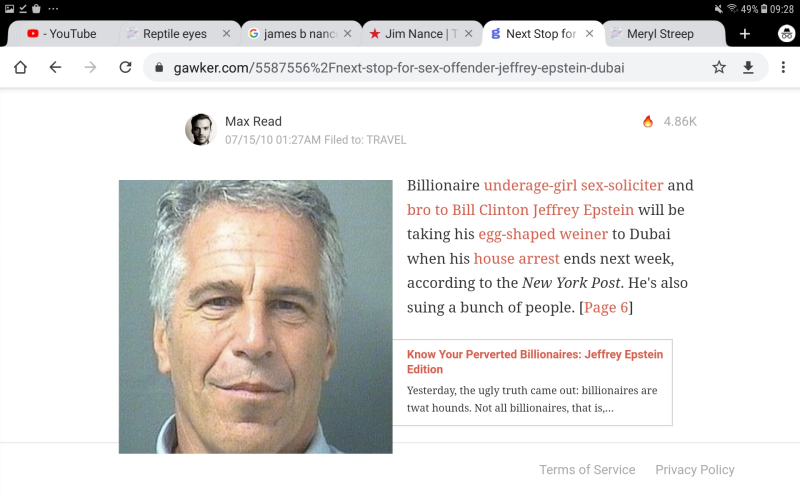The height and width of the screenshot is (500, 800).
Task: Tap the incognito icon
Action: [786, 34]
